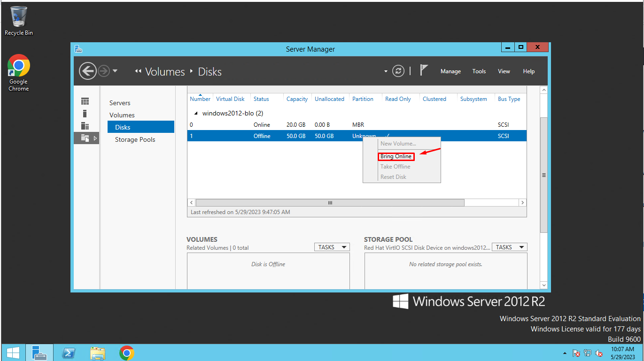Click the Back arrow in Server Manager
The image size is (644, 361).
(87, 71)
